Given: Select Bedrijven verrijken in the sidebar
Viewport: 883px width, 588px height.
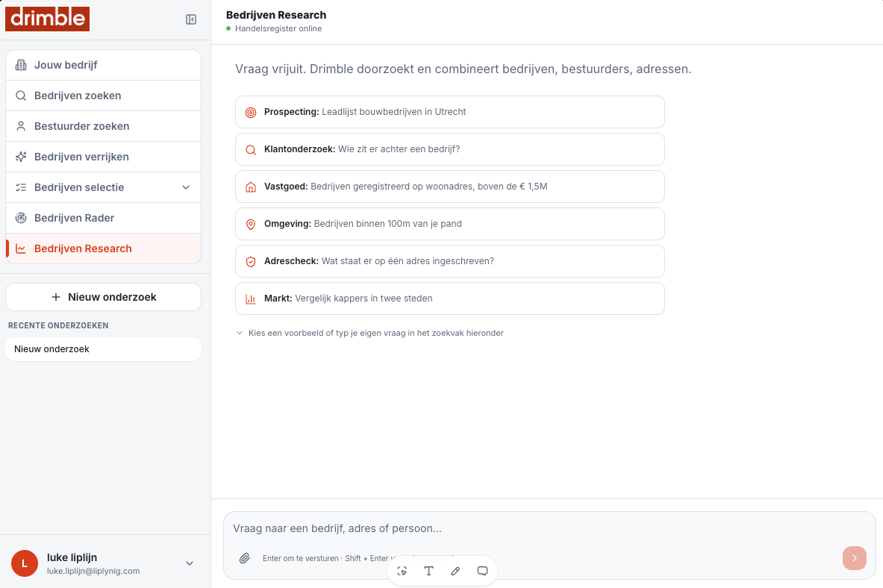Looking at the screenshot, I should point(103,157).
